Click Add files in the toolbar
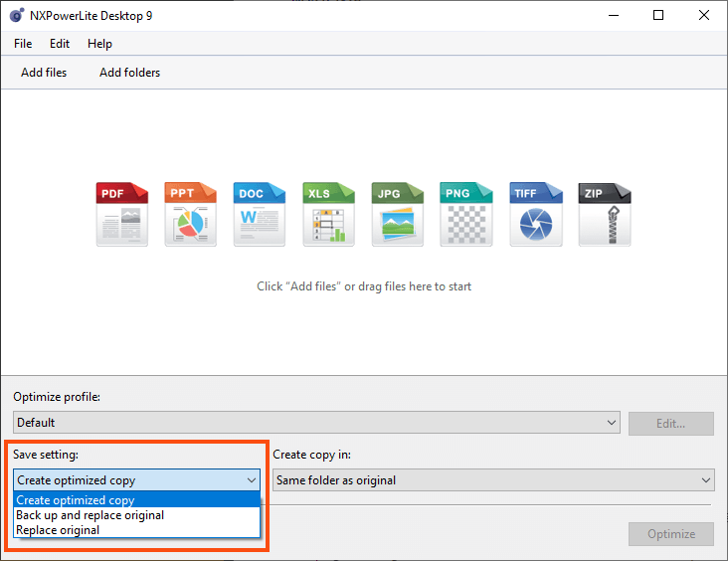The width and height of the screenshot is (728, 561). [x=44, y=73]
